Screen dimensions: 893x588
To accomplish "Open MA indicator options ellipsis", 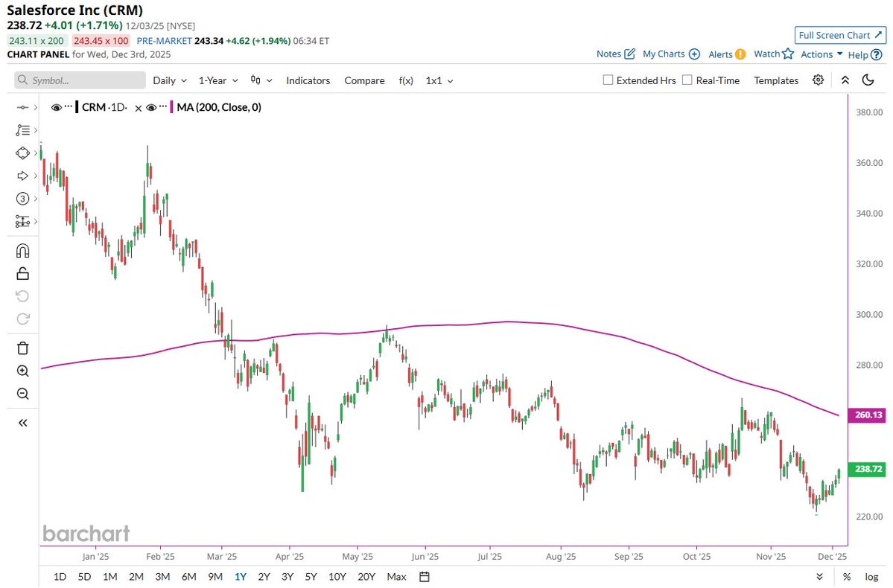I will pos(163,106).
